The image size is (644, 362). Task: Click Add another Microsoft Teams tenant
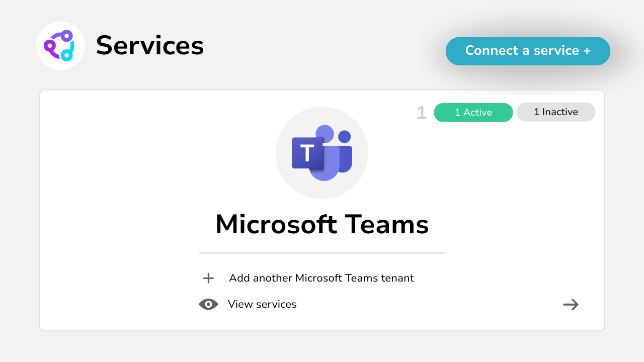(x=321, y=278)
